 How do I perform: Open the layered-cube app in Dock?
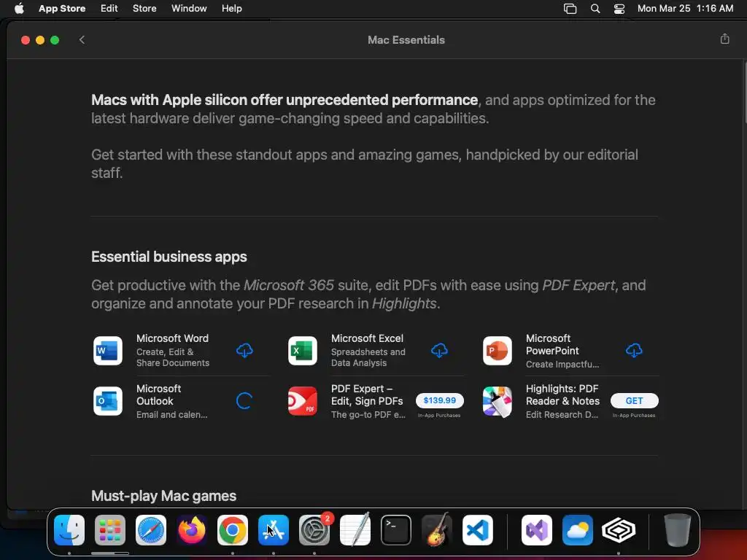coord(619,530)
